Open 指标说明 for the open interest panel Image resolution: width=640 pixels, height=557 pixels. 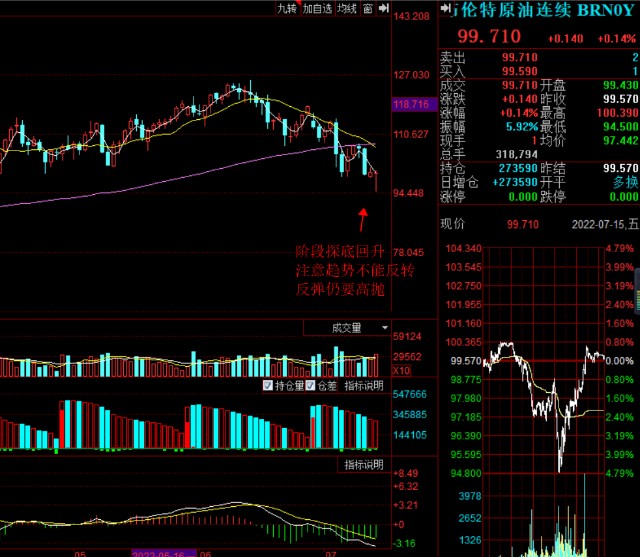click(x=364, y=386)
